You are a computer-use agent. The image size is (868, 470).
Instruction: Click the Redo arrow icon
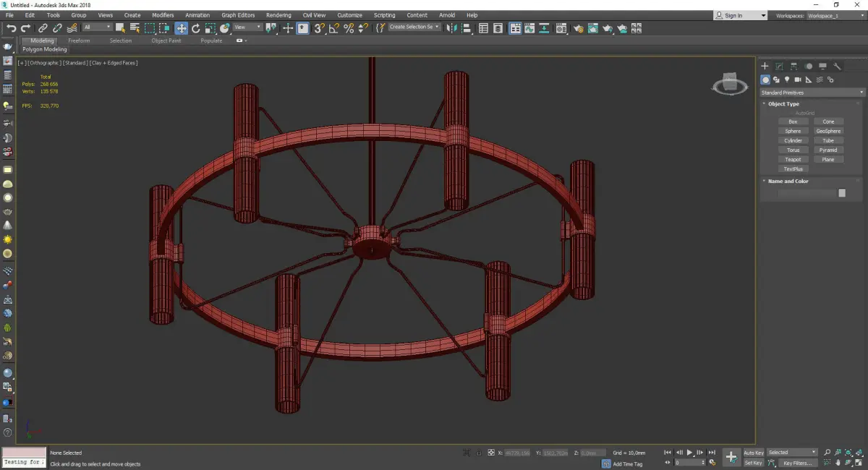tap(25, 28)
